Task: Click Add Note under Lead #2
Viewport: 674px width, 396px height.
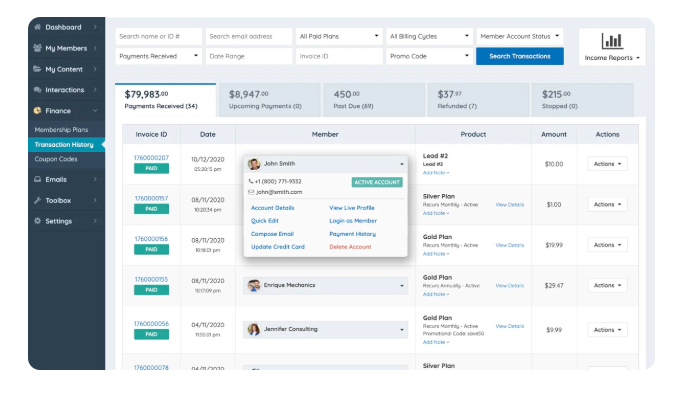Action: click(x=435, y=173)
